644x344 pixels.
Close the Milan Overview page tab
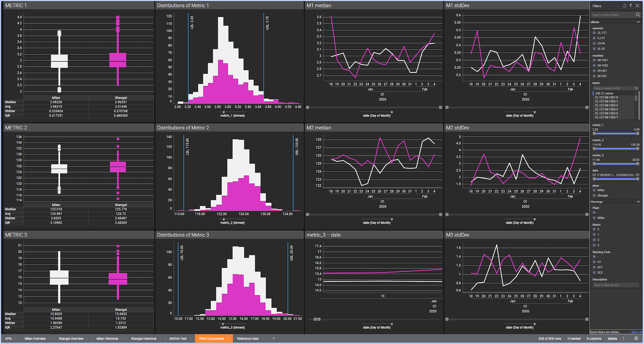(x=50, y=339)
